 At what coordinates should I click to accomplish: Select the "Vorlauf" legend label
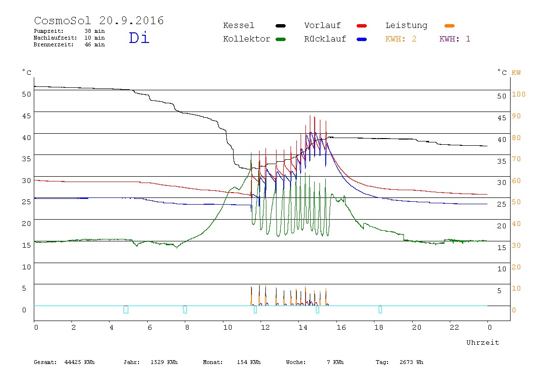pos(322,26)
